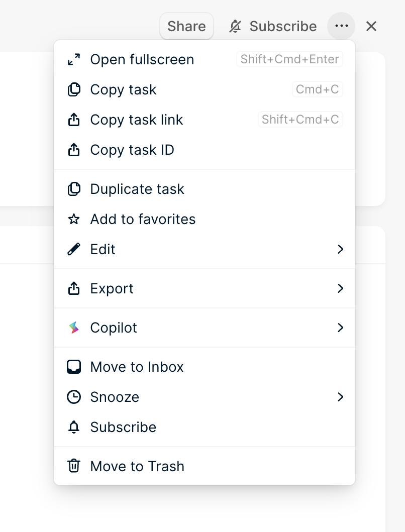Click the Open fullscreen expand icon
Image resolution: width=405 pixels, height=532 pixels.
[74, 59]
